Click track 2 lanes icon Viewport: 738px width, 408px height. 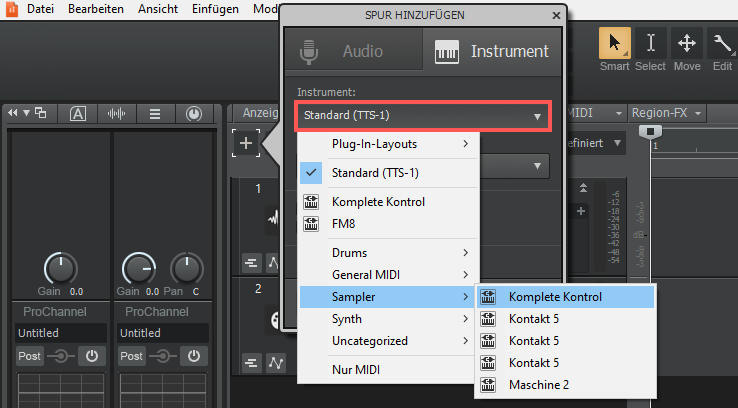(252, 363)
